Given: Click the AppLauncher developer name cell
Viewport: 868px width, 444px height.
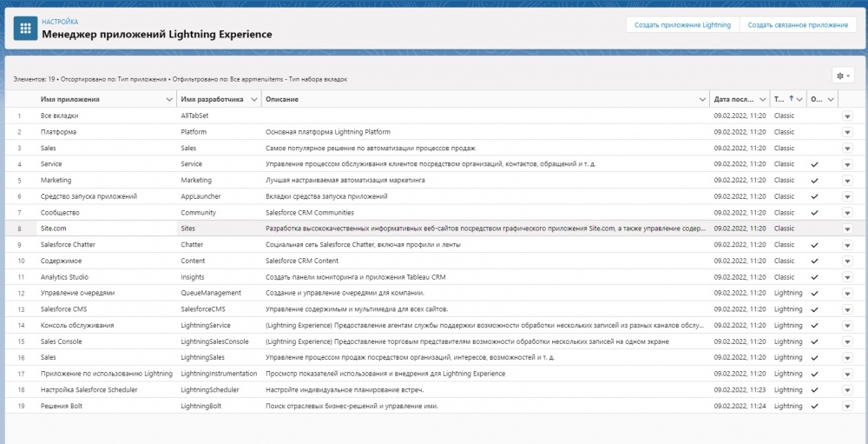Looking at the screenshot, I should [200, 196].
